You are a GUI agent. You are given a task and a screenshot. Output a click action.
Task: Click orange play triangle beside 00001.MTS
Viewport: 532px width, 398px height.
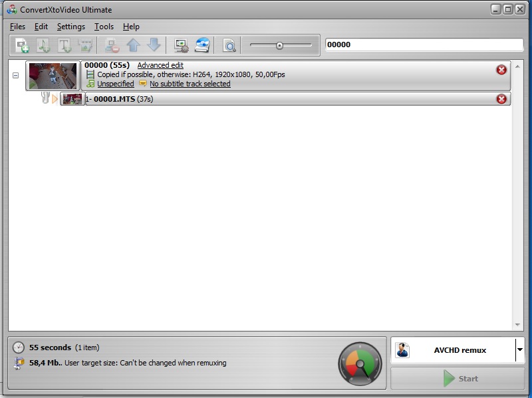click(55, 99)
